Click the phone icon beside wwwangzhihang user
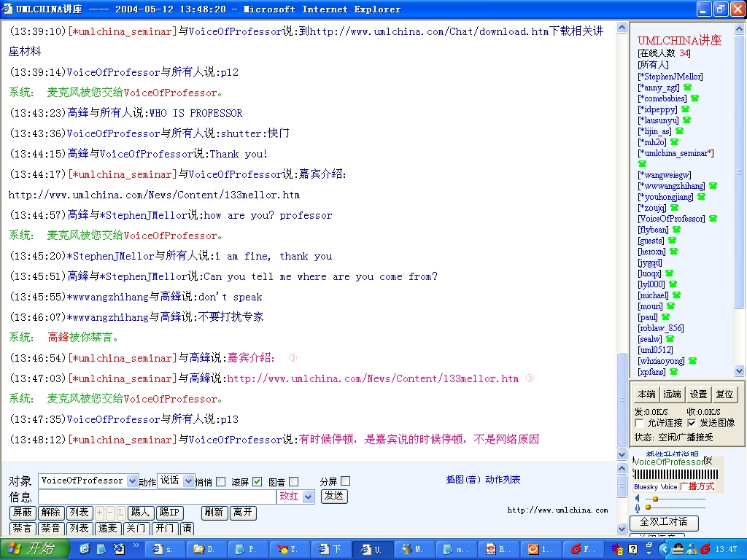747x560 pixels. click(x=713, y=186)
